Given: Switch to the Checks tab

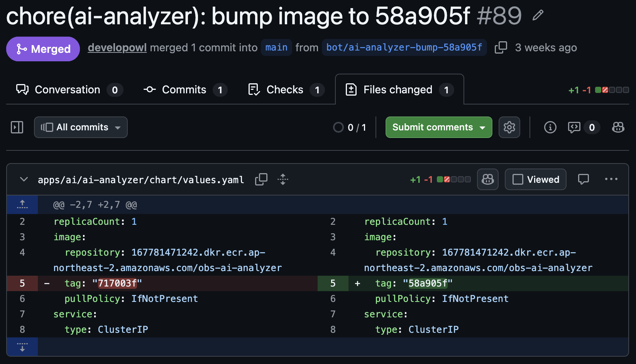Looking at the screenshot, I should [286, 89].
